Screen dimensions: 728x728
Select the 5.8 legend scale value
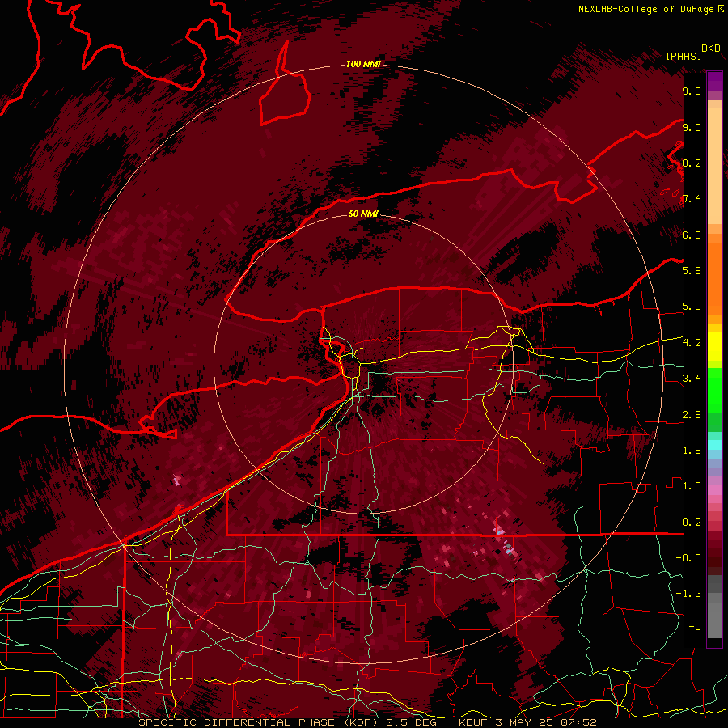[x=692, y=271]
